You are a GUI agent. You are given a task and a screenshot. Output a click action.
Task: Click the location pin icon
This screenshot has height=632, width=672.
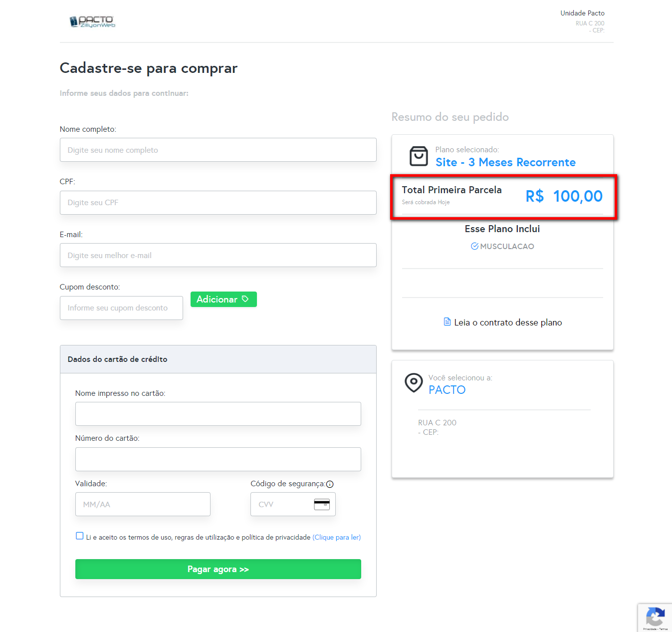(414, 383)
